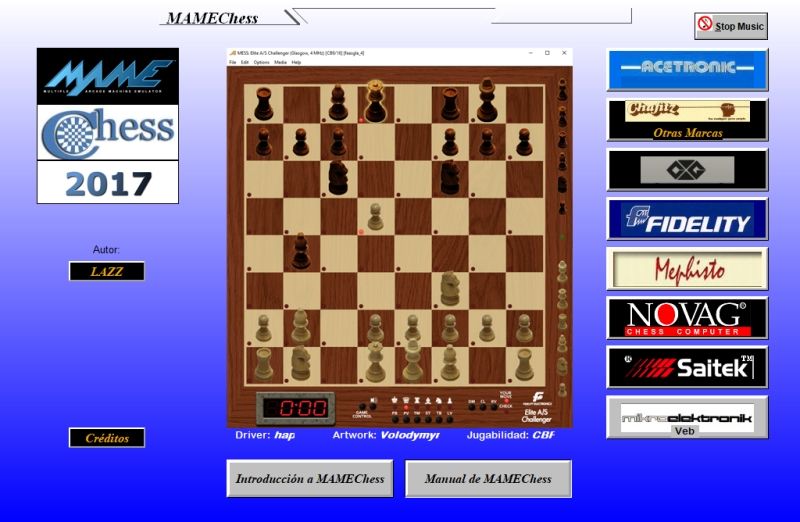
Task: Open the Media menu in MESS window
Action: pyautogui.click(x=280, y=62)
